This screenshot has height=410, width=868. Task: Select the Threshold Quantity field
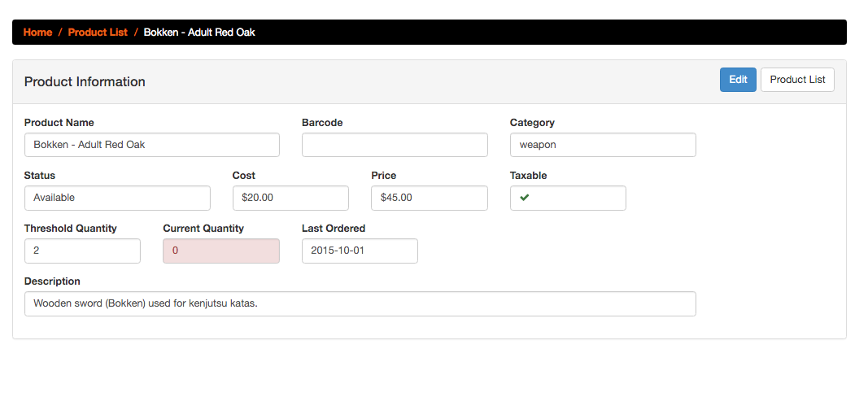click(82, 251)
